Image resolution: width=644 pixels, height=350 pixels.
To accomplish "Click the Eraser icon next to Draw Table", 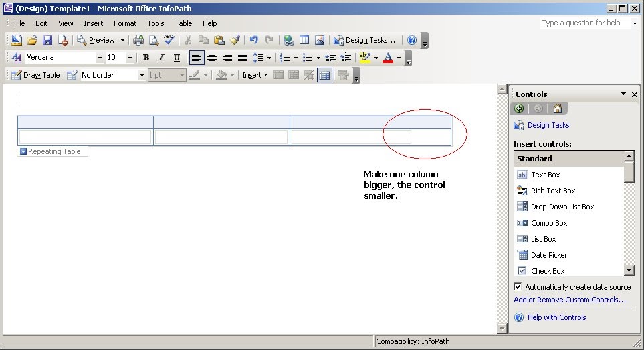I will coord(72,75).
